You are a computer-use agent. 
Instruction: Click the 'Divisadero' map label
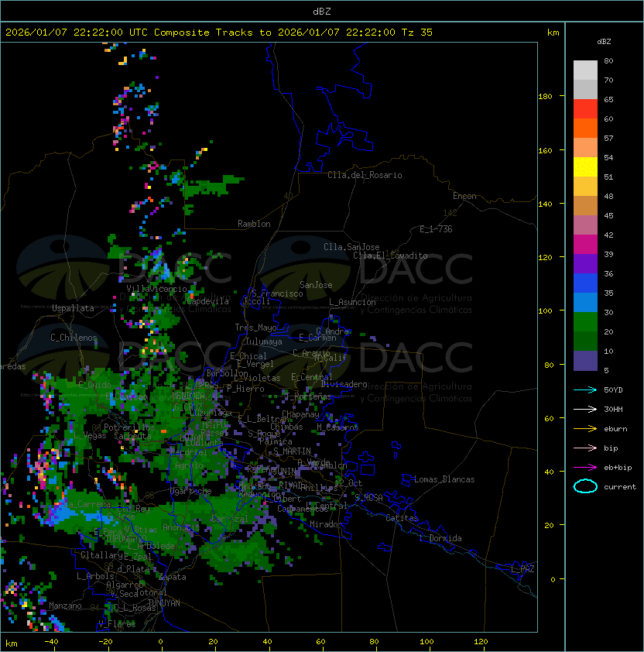pyautogui.click(x=344, y=384)
